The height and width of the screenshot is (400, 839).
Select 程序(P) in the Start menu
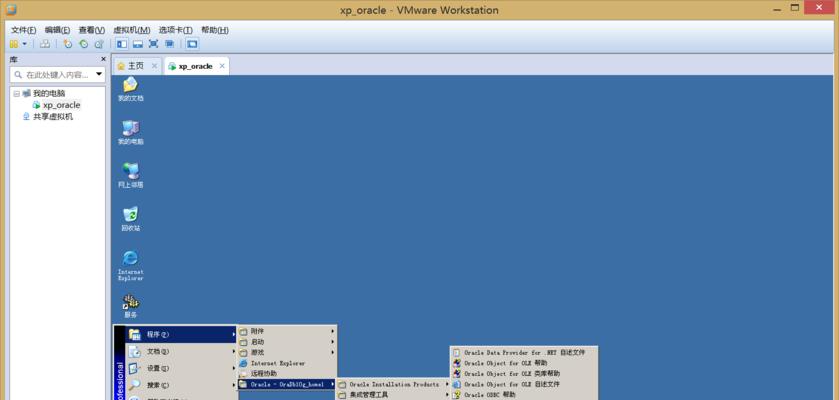point(181,334)
